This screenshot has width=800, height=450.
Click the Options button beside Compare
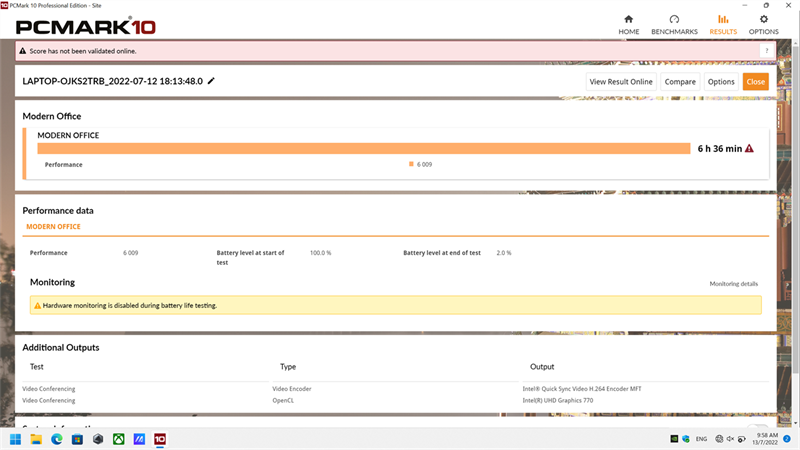point(721,82)
